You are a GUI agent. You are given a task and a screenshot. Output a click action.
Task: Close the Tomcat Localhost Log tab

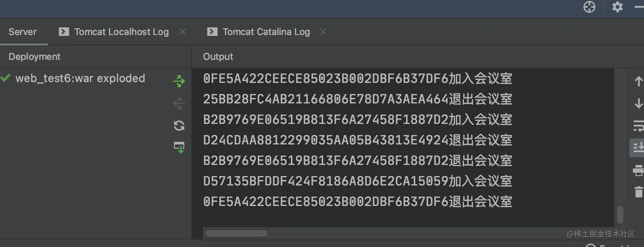183,32
